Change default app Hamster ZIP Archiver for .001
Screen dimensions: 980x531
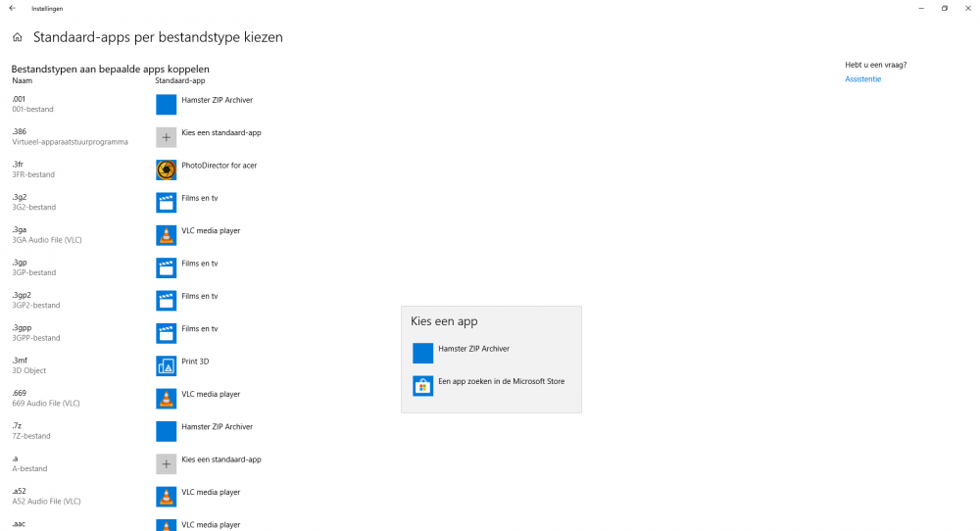pos(217,100)
